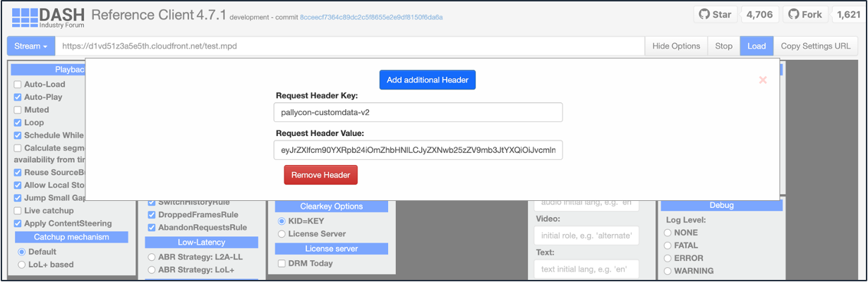Viewport: 868px width, 282px height.
Task: Enable Muted checkbox
Action: [18, 110]
